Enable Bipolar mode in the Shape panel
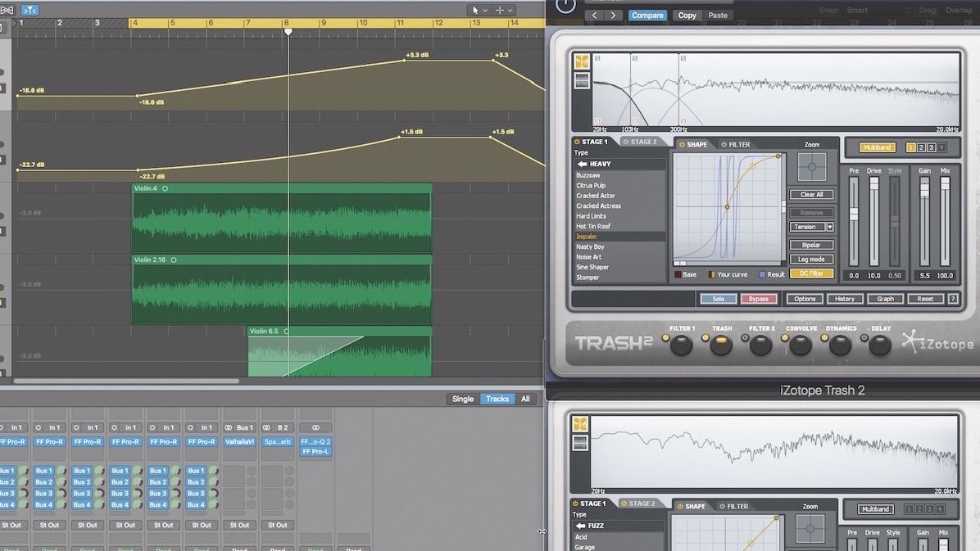The width and height of the screenshot is (980, 551). pyautogui.click(x=812, y=244)
